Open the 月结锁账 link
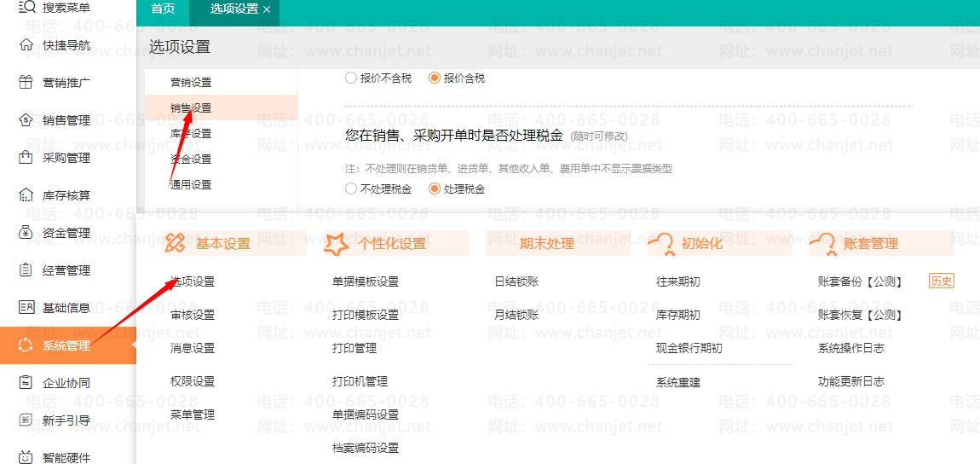 click(x=516, y=315)
